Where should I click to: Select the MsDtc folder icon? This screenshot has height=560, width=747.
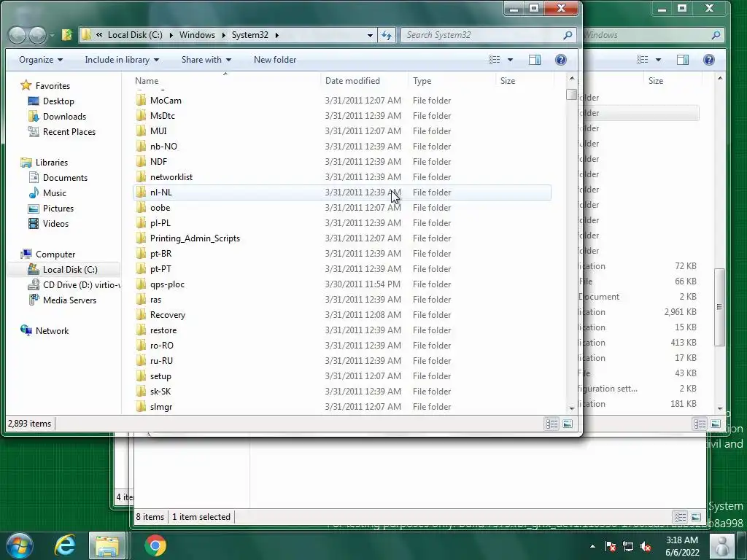point(141,116)
